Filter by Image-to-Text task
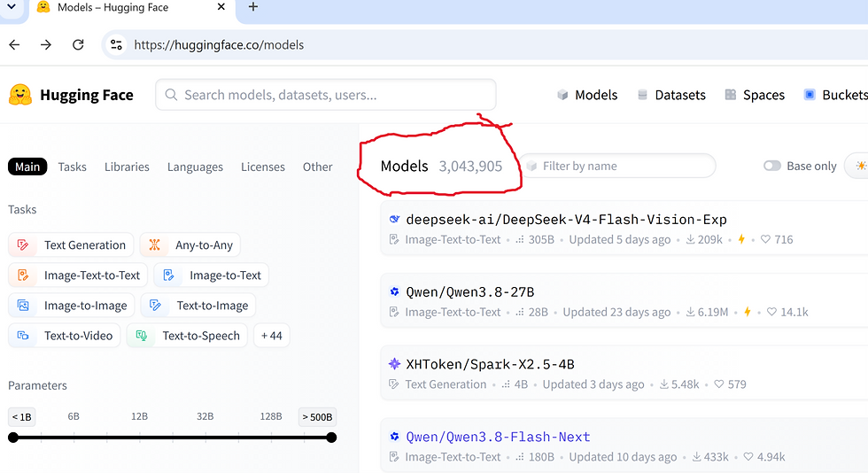 (x=211, y=275)
